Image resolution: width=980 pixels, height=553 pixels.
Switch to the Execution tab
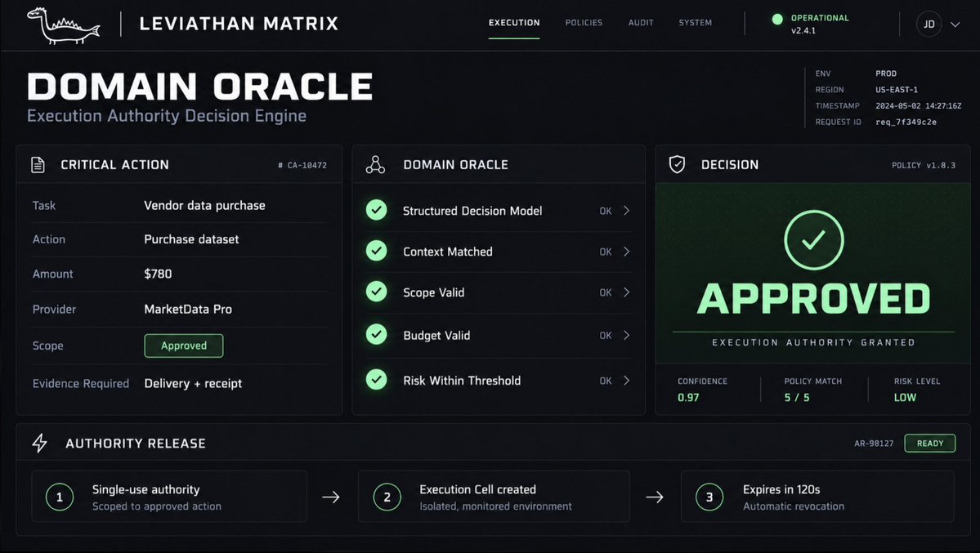click(x=514, y=23)
